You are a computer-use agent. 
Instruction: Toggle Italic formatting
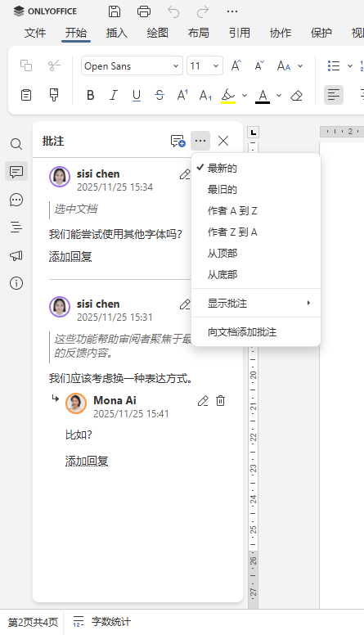point(114,95)
